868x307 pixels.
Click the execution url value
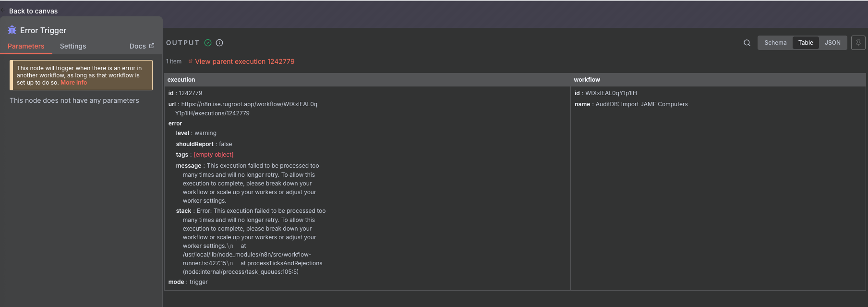[x=249, y=104]
